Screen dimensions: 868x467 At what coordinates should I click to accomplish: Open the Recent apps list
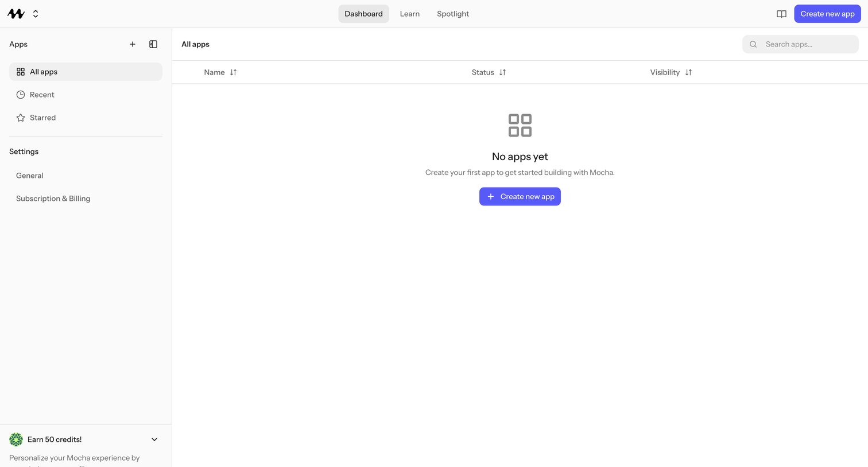pyautogui.click(x=86, y=95)
